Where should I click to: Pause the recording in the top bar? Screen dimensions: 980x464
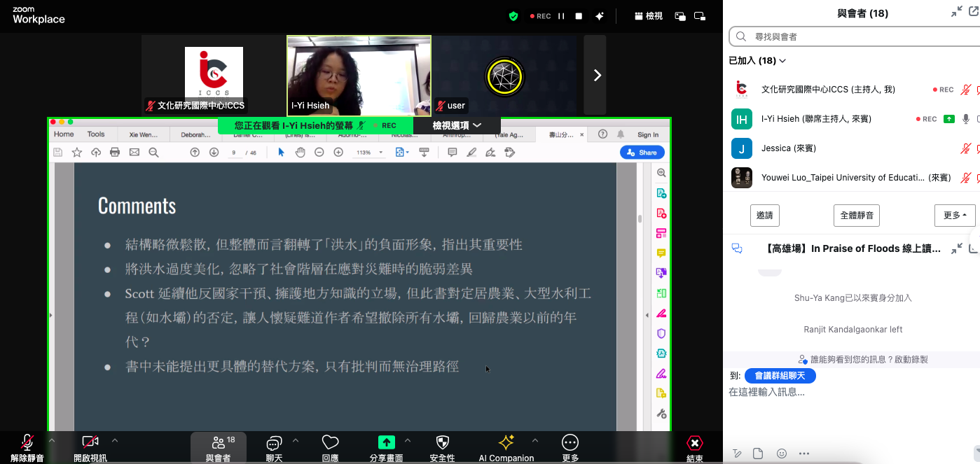(561, 16)
